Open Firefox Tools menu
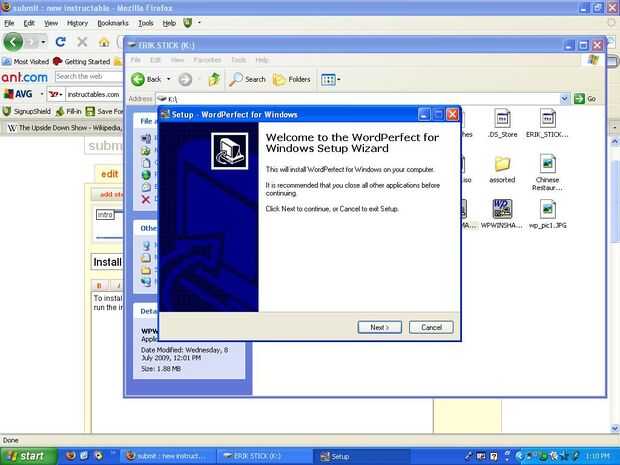This screenshot has height=465, width=620. 146,23
